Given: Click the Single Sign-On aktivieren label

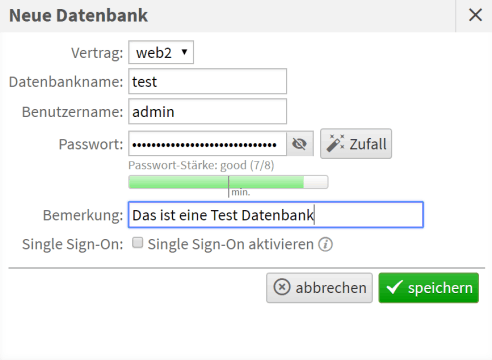Looking at the screenshot, I should [231, 244].
